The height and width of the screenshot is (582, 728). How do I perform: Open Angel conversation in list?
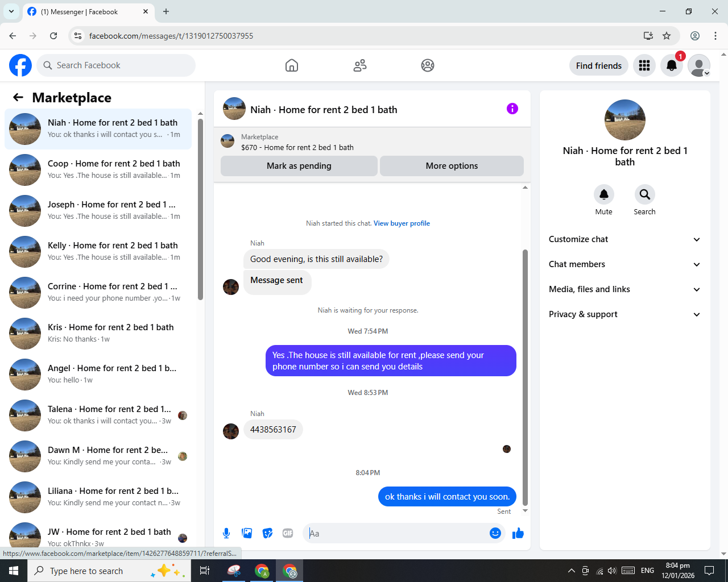(x=98, y=375)
